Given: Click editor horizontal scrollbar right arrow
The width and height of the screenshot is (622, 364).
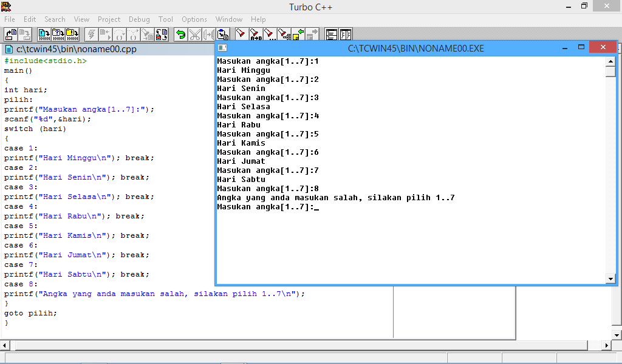Looking at the screenshot, I should click(607, 345).
